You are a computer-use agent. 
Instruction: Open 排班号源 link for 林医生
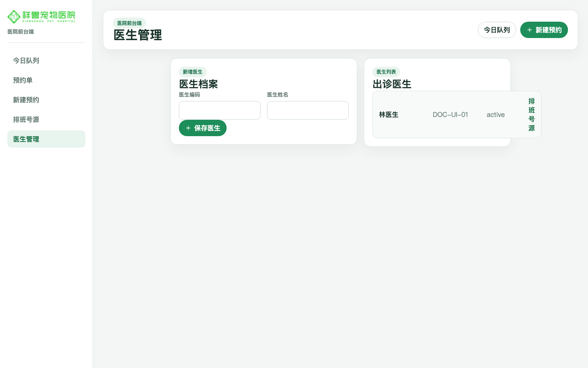[x=532, y=114]
